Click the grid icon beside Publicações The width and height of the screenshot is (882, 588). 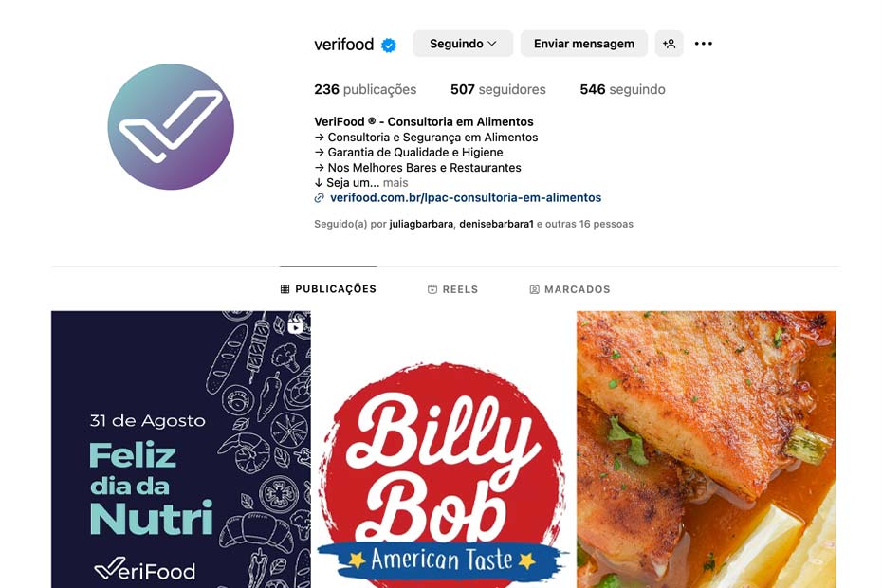pyautogui.click(x=285, y=289)
